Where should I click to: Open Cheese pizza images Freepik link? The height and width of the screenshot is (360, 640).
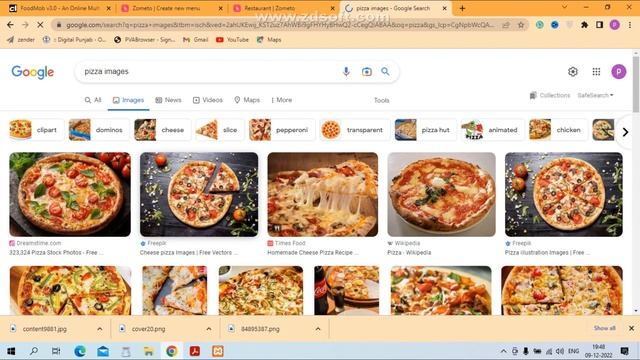click(189, 253)
